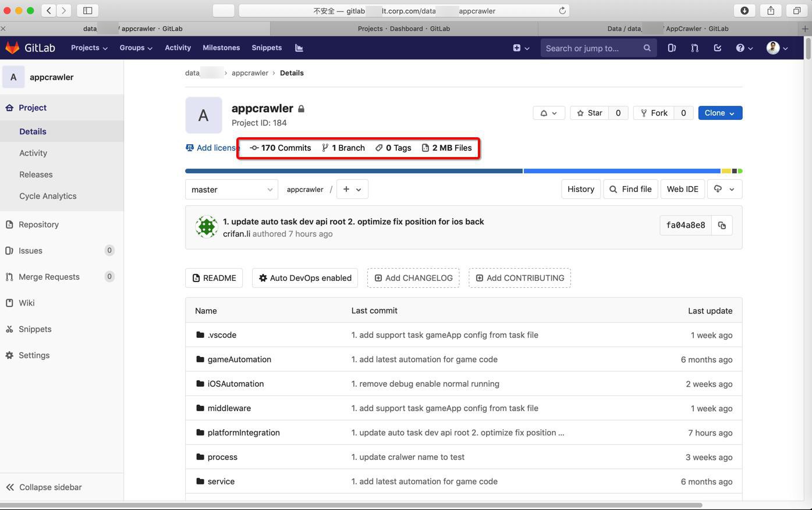Click Add CHANGELOG
Viewport: 812px width, 510px height.
tap(413, 278)
